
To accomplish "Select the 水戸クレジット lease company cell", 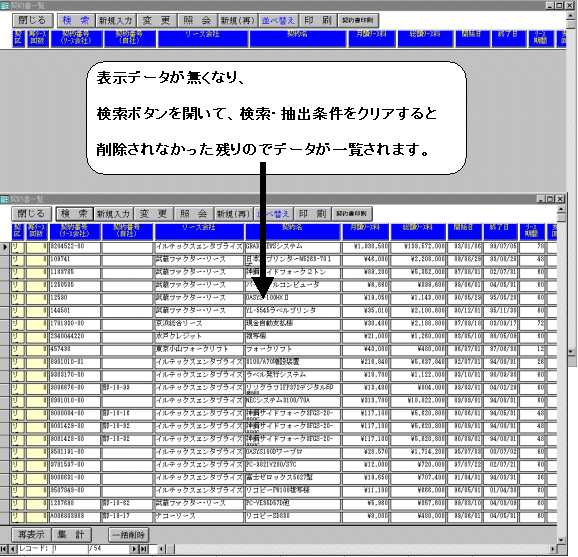I will pos(199,337).
